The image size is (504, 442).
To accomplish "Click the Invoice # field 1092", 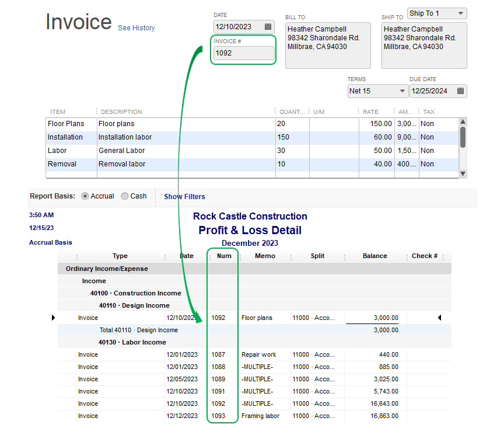I will pos(244,53).
